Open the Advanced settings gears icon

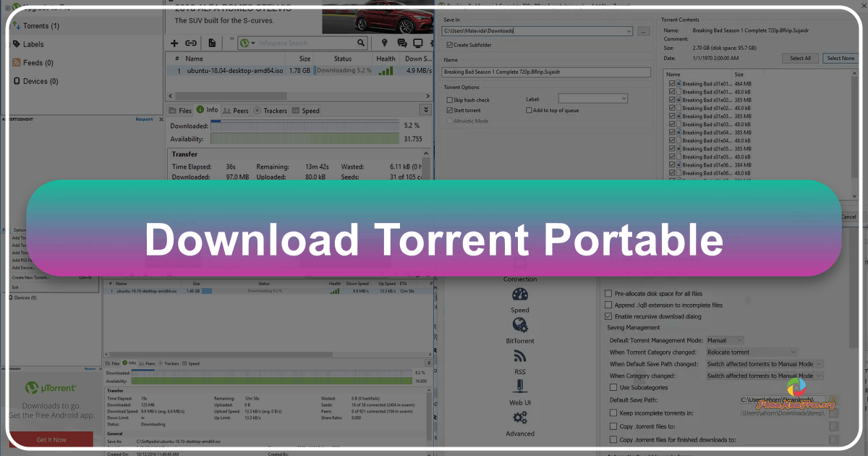click(x=520, y=417)
